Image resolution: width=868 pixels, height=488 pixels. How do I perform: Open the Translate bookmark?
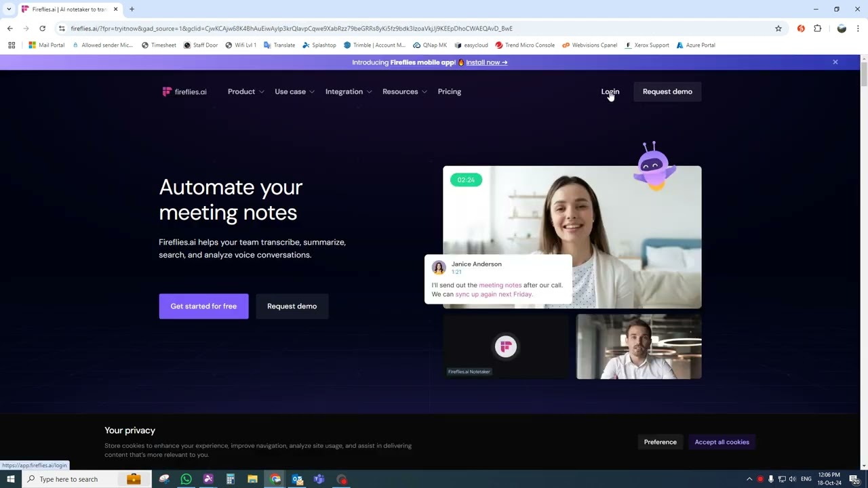click(279, 45)
